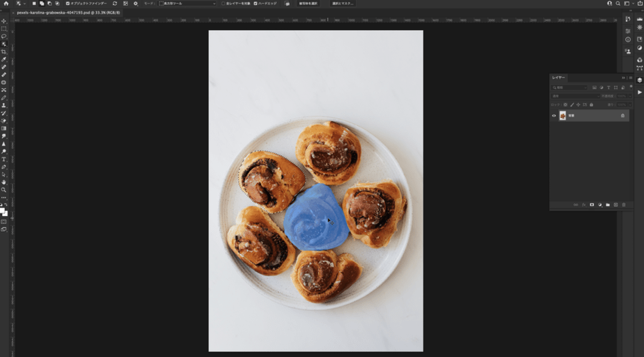The height and width of the screenshot is (357, 644).
Task: Enable the 全レイヤーを対象 checkbox
Action: [223, 4]
